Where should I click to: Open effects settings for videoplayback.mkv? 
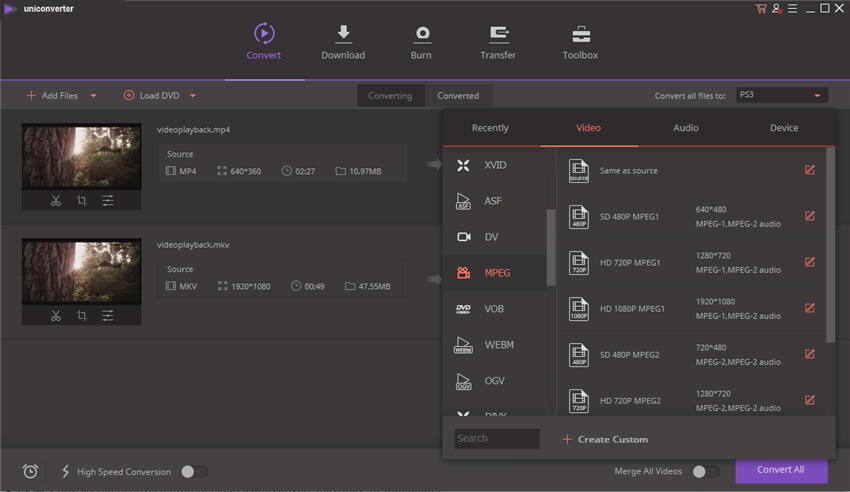(x=108, y=315)
